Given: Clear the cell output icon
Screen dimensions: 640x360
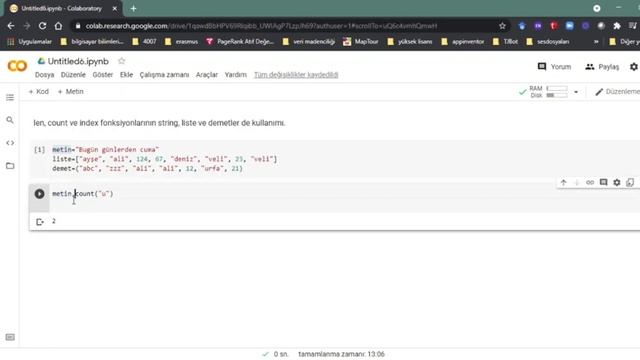Looking at the screenshot, I should (40, 222).
